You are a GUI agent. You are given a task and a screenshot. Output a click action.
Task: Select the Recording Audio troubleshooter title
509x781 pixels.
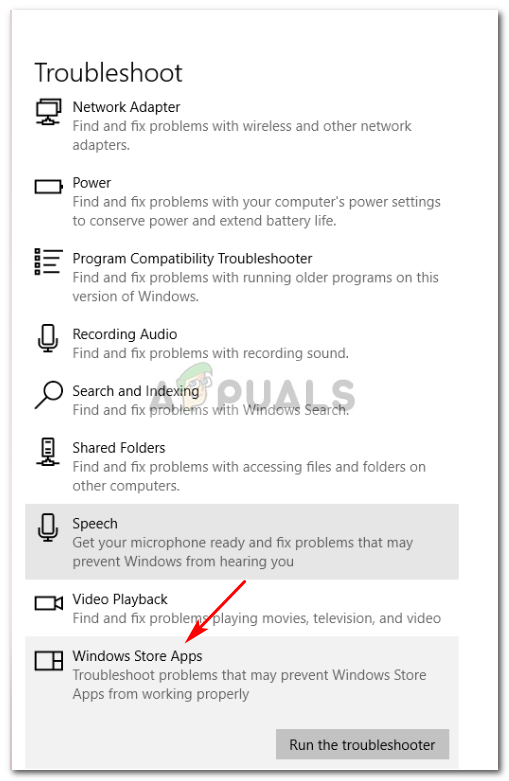125,334
